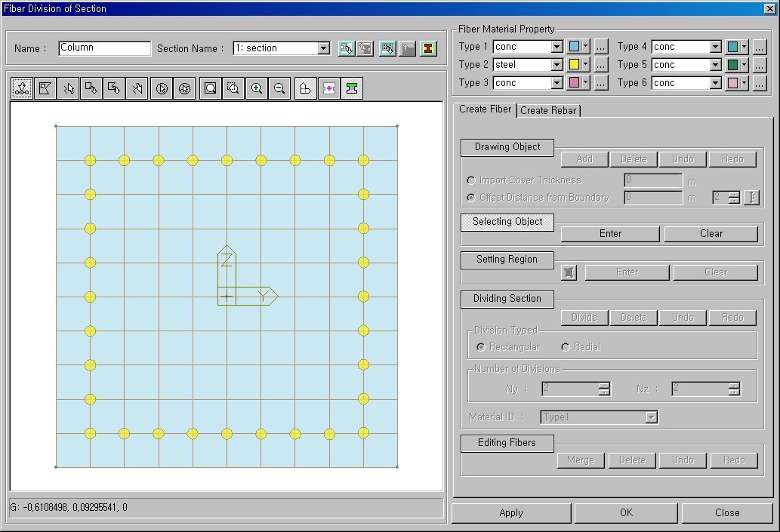The height and width of the screenshot is (532, 780).
Task: Click the yellow Type 2 color swatch
Action: click(574, 65)
